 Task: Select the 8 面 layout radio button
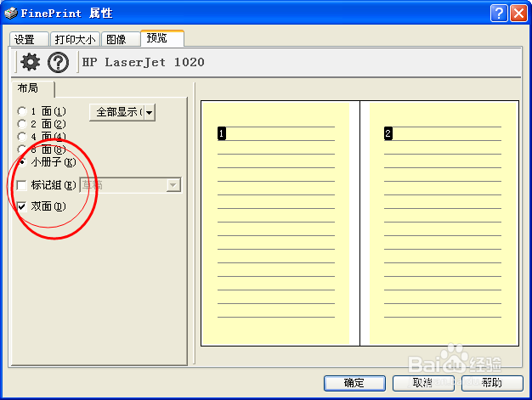(x=22, y=149)
